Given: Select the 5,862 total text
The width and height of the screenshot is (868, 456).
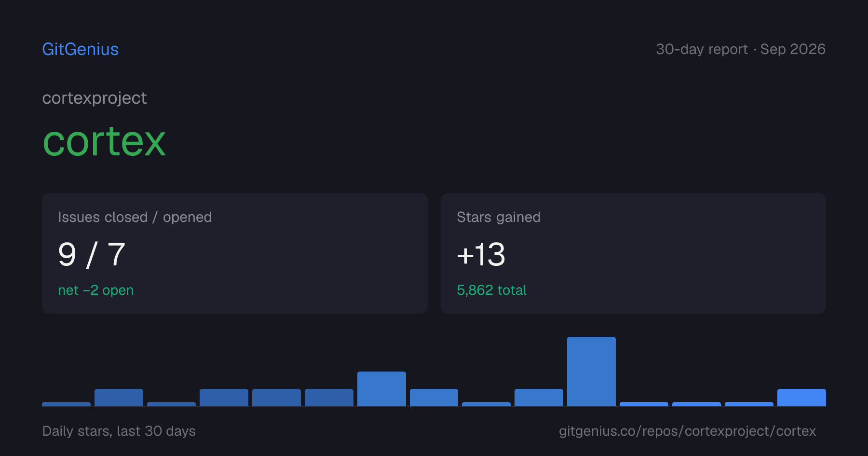Looking at the screenshot, I should (491, 290).
